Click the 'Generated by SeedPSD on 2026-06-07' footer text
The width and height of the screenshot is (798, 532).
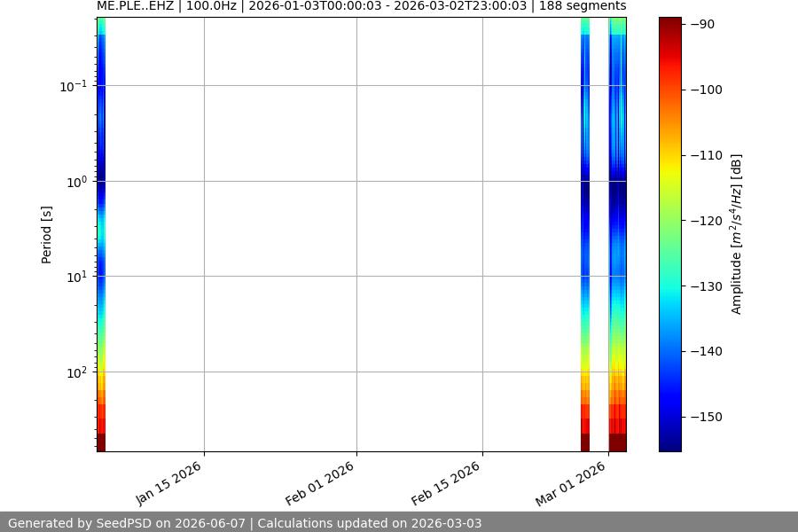pos(127,523)
